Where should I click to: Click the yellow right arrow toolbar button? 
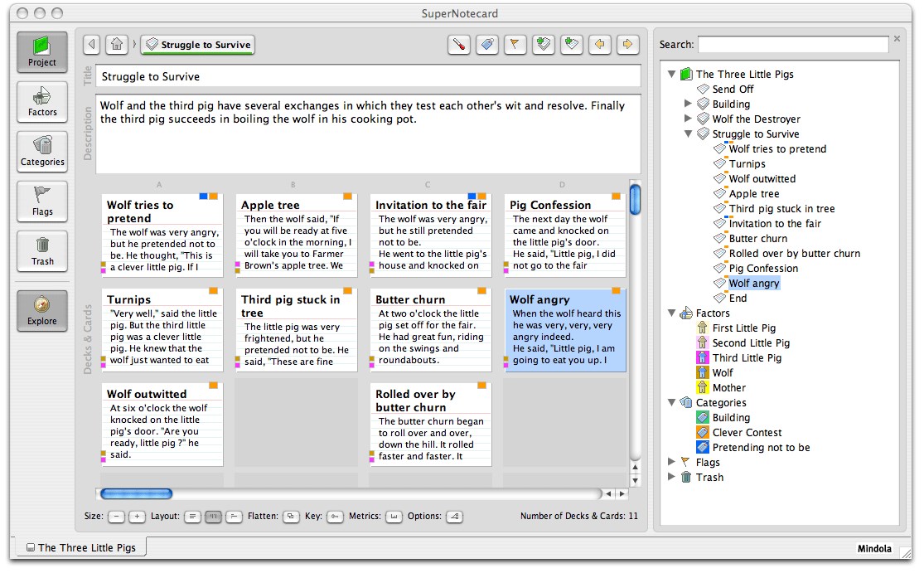click(628, 45)
